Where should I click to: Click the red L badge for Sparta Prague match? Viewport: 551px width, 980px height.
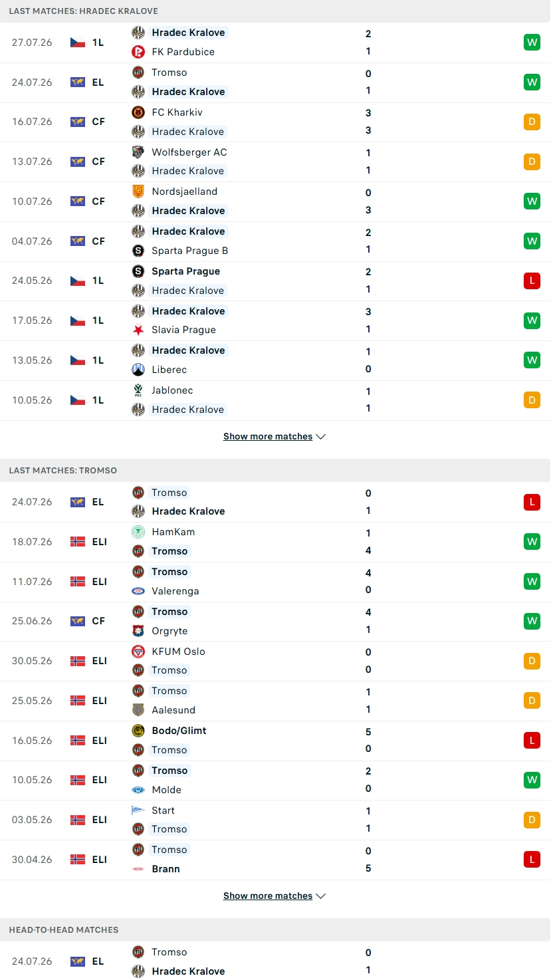(532, 281)
